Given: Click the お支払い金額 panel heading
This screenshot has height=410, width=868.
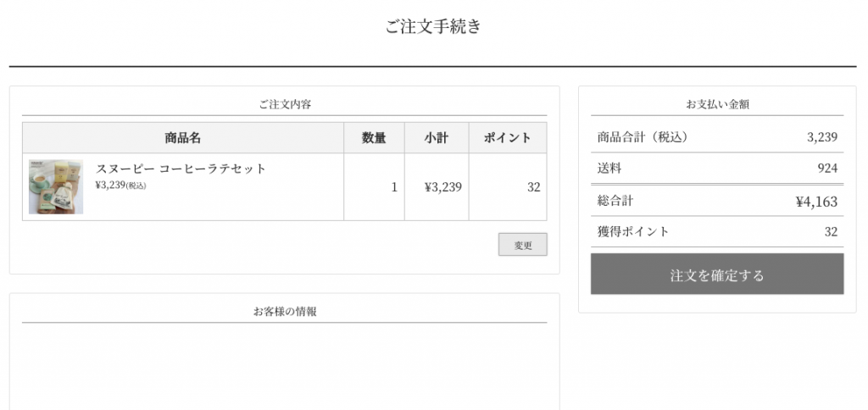Looking at the screenshot, I should [x=716, y=105].
